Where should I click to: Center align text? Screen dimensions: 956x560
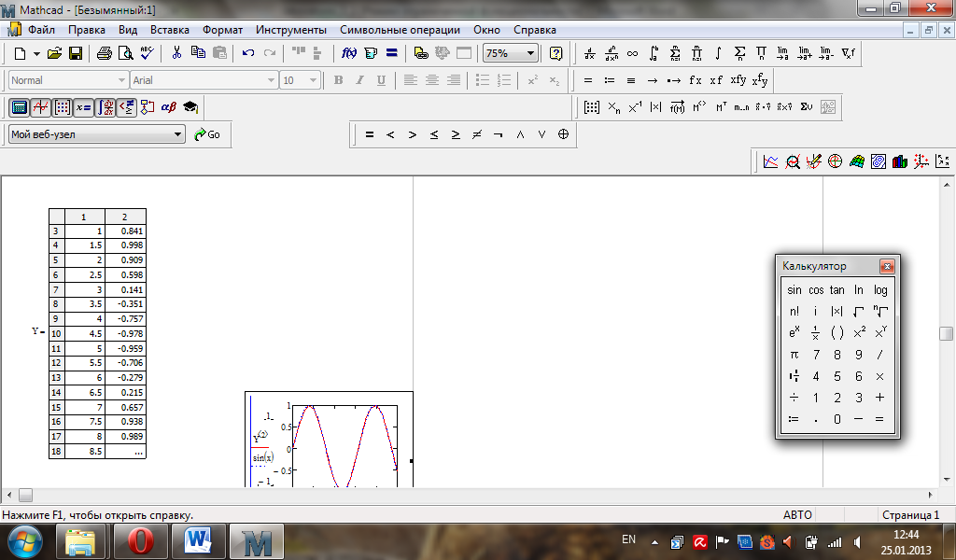tap(431, 80)
